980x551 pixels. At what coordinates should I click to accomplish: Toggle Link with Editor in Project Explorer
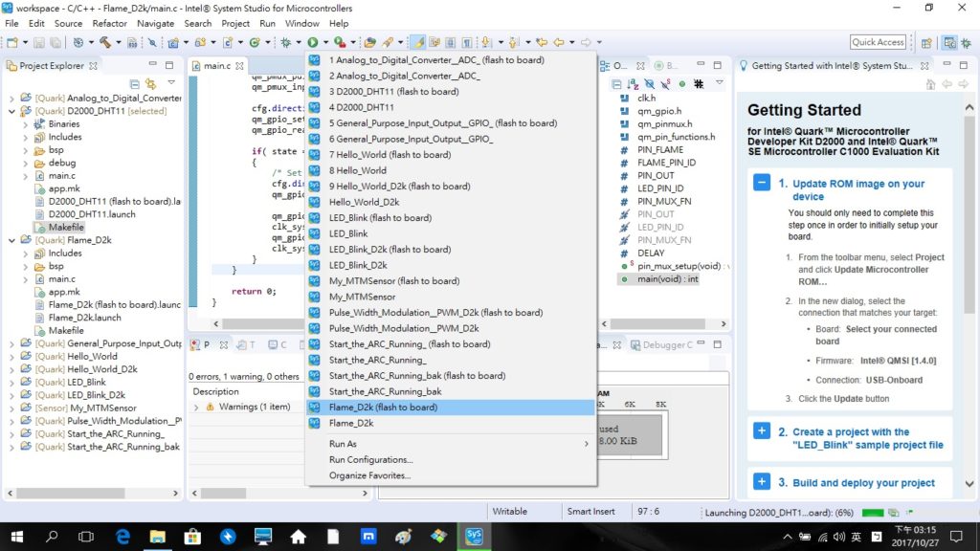(150, 84)
